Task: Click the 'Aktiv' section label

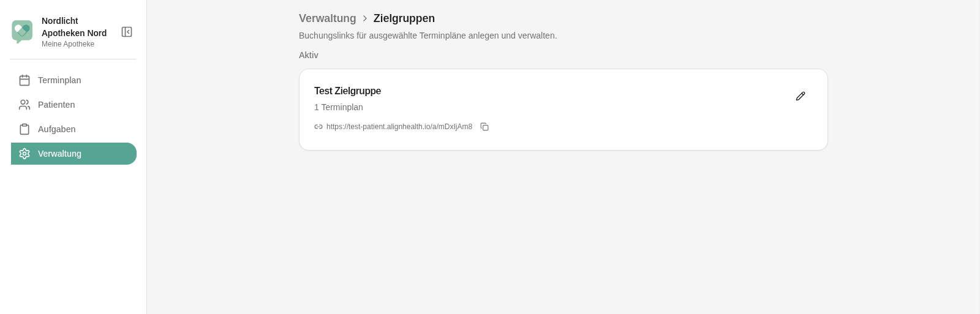Action: coord(309,55)
